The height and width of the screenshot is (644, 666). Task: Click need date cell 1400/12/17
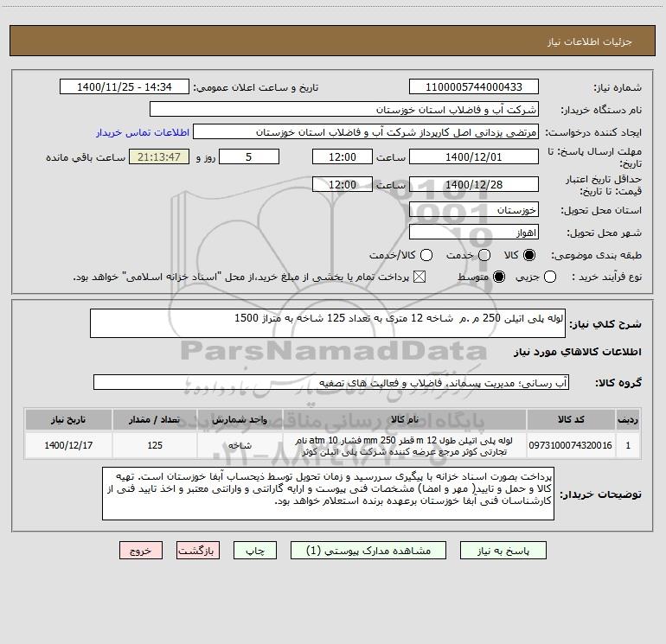tap(68, 445)
